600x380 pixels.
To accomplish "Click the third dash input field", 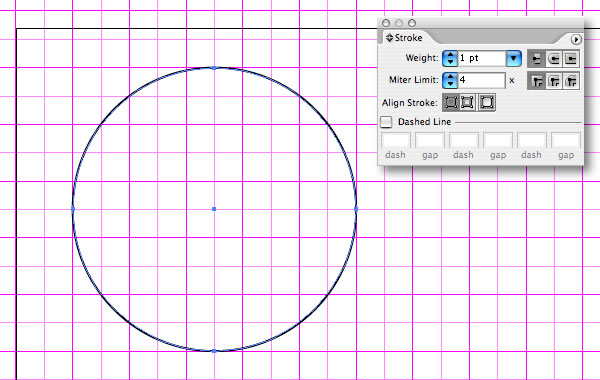I will coord(532,140).
